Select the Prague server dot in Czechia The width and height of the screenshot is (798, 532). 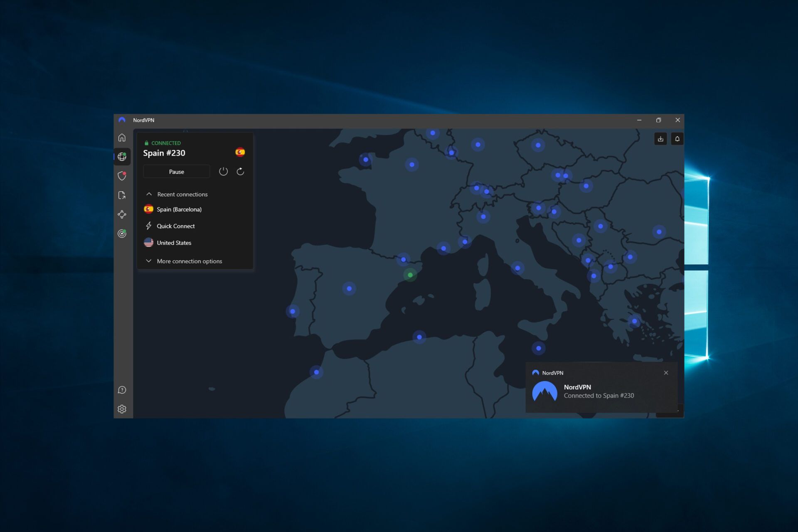[538, 145]
